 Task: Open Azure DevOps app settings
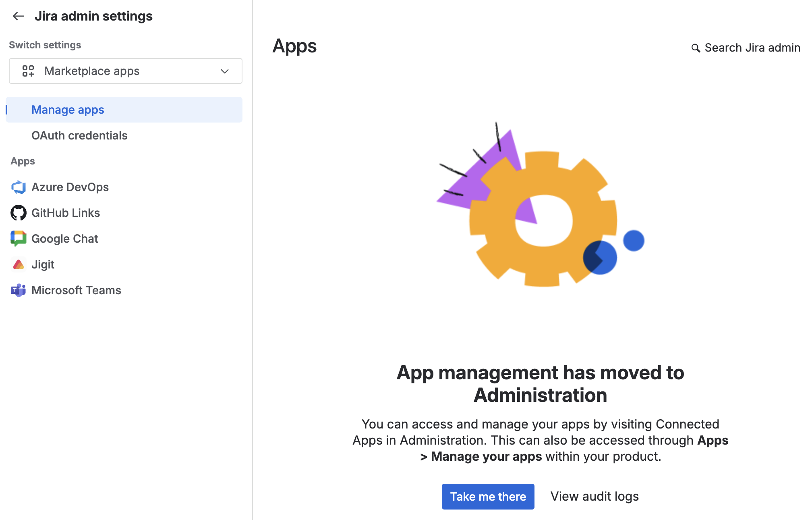(x=70, y=187)
